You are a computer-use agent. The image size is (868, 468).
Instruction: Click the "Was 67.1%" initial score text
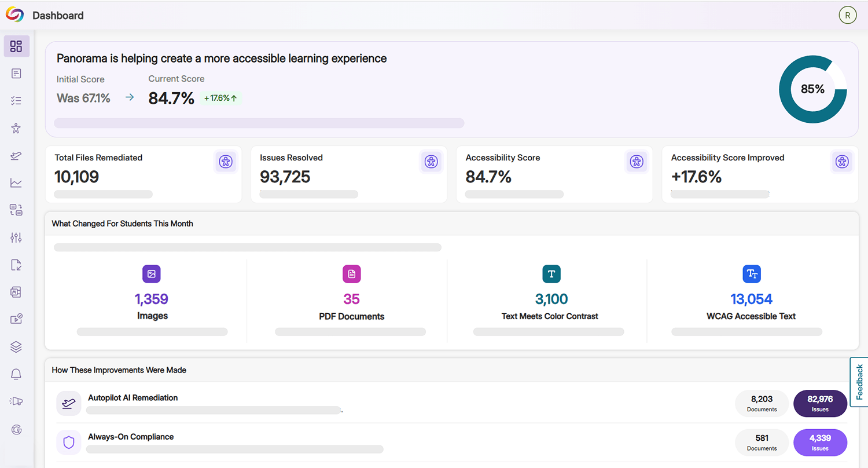pos(83,98)
